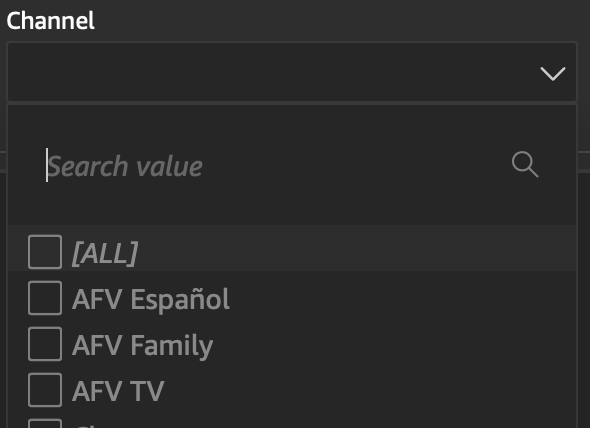
Task: Tick the [ALL] checkbox
Action: pyautogui.click(x=45, y=252)
